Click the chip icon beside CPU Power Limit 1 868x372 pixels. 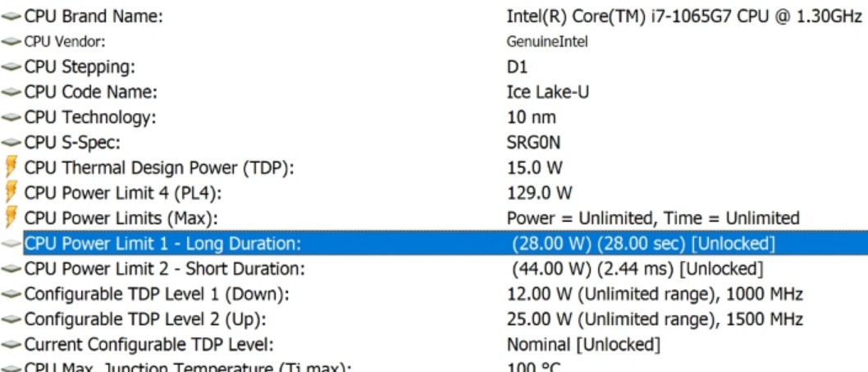(11, 244)
